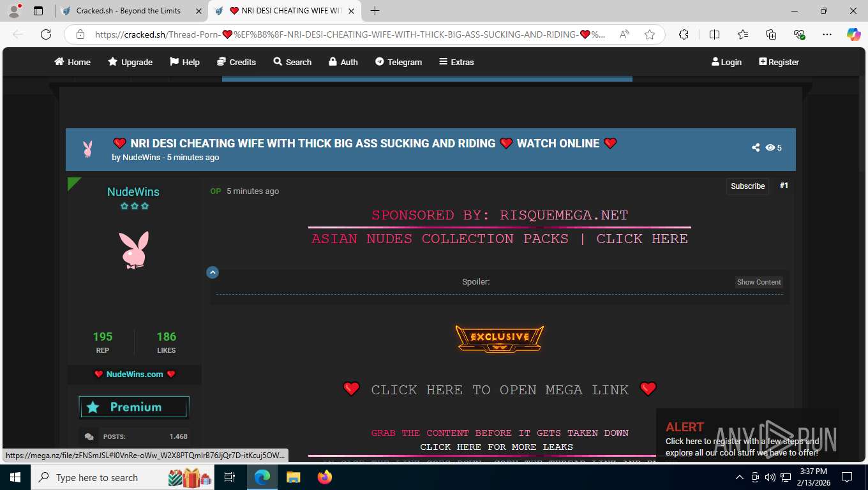Click the EXCLUSIVE badge image
868x490 pixels.
500,338
